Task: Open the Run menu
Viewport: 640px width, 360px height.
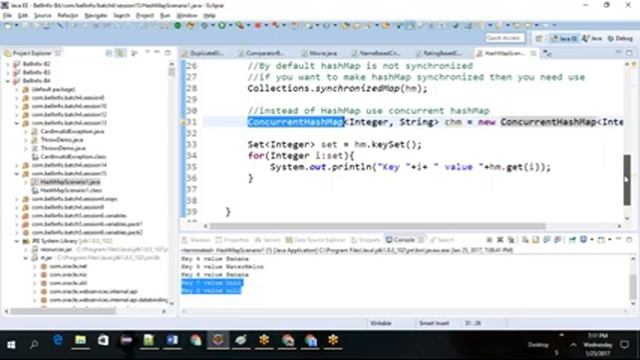Action: point(165,16)
